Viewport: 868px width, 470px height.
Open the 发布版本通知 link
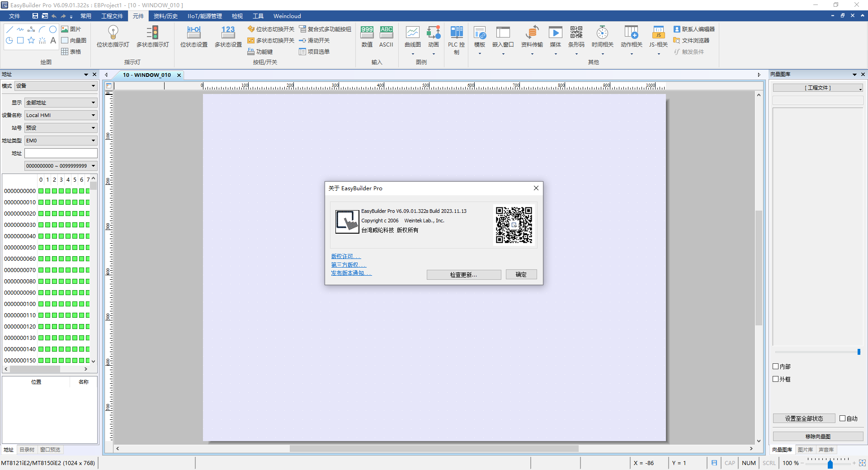351,273
